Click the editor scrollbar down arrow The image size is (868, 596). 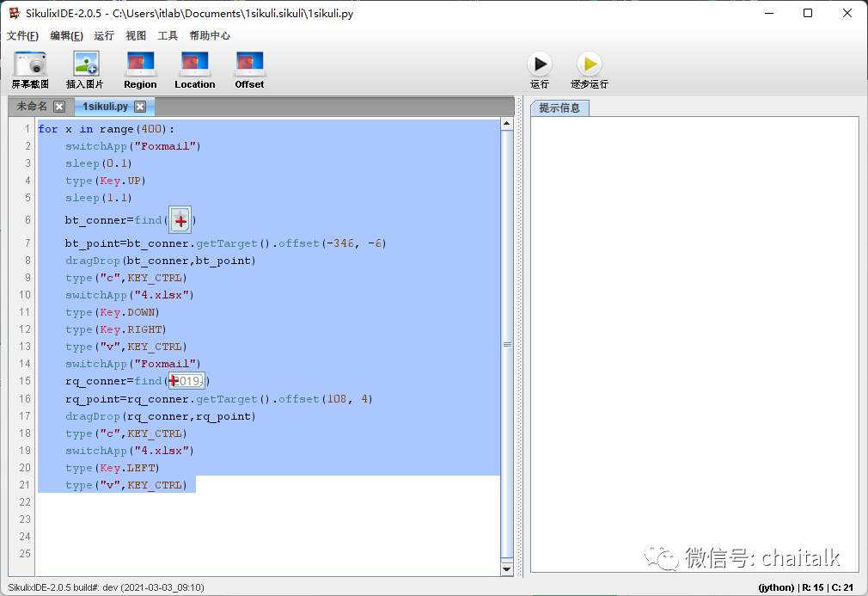tap(506, 568)
